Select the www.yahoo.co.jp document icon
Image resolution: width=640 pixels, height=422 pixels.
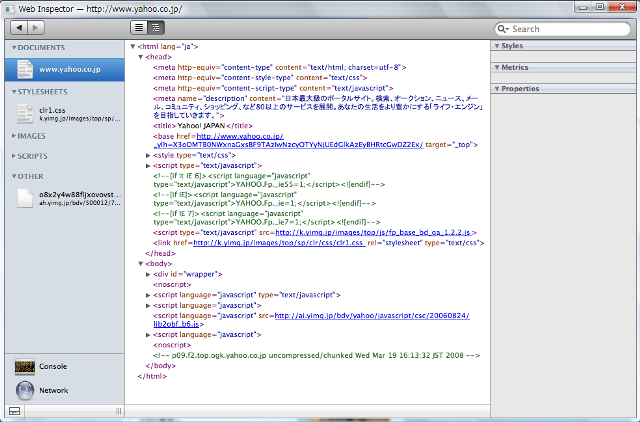tap(24, 69)
